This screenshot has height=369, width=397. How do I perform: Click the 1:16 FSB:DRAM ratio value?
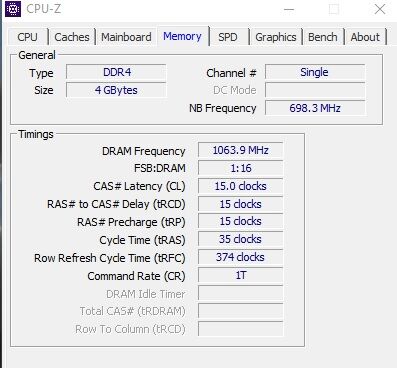[x=240, y=168]
